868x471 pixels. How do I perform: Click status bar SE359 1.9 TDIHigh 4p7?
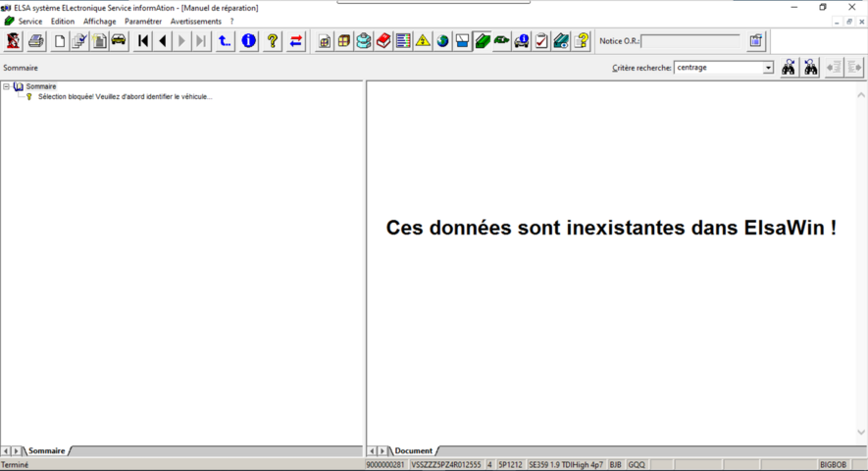(x=566, y=465)
